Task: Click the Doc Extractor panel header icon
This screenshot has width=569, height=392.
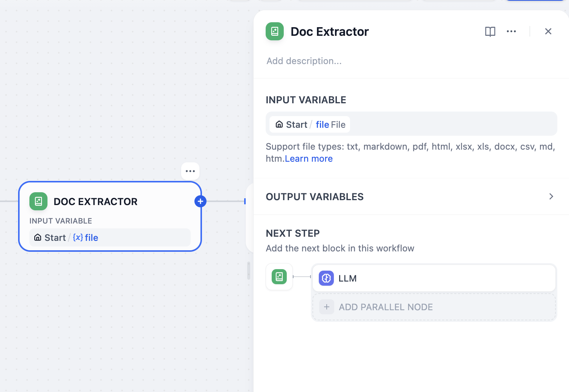Action: click(275, 31)
